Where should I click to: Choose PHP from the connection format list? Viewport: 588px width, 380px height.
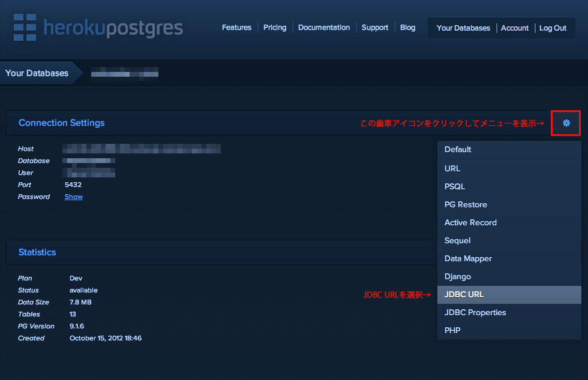tap(509, 330)
